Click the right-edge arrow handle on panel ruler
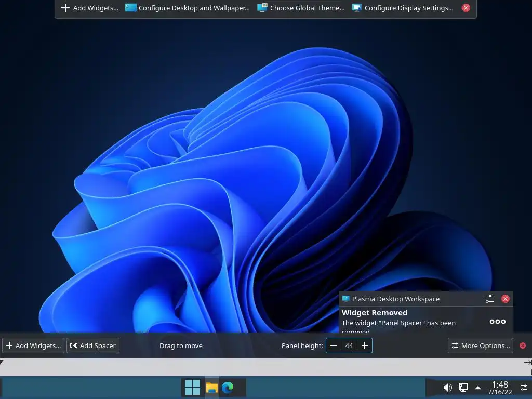Image resolution: width=532 pixels, height=399 pixels. 528,363
